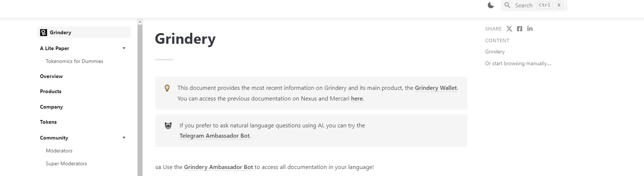
Task: Collapse the A Lite Paper section arrow
Action: [x=124, y=48]
